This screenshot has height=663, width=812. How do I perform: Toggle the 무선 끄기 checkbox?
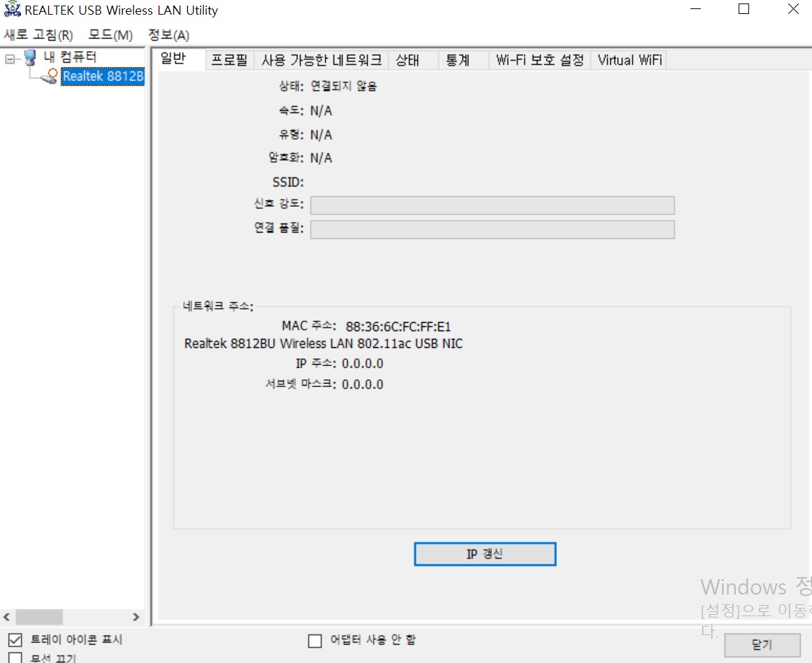tap(15, 658)
